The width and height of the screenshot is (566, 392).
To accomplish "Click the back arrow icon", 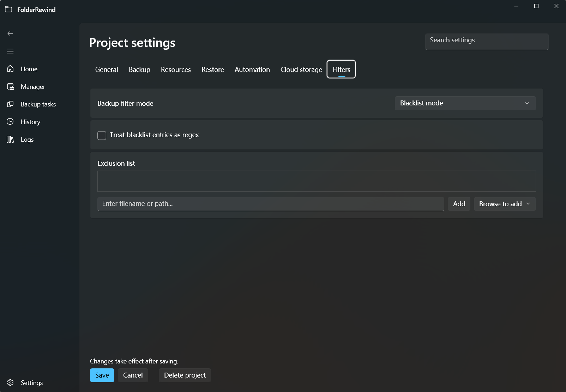I will [10, 33].
